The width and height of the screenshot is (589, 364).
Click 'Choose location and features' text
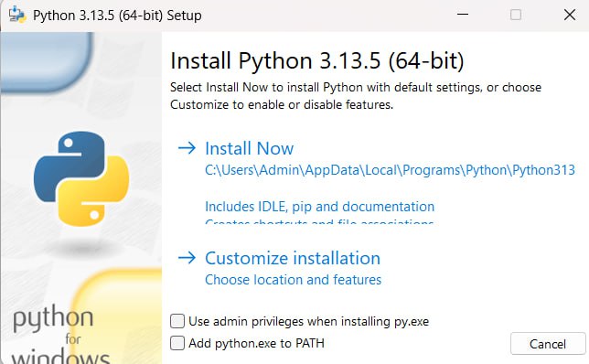(x=293, y=280)
